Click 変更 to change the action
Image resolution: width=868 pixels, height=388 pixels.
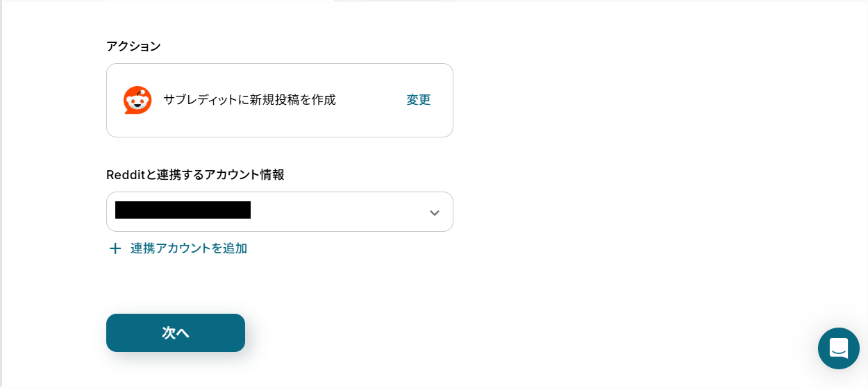pyautogui.click(x=419, y=100)
